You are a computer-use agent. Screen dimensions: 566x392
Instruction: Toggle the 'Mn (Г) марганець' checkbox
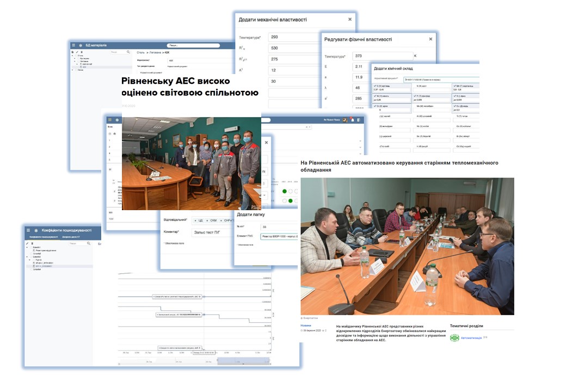coord(454,86)
